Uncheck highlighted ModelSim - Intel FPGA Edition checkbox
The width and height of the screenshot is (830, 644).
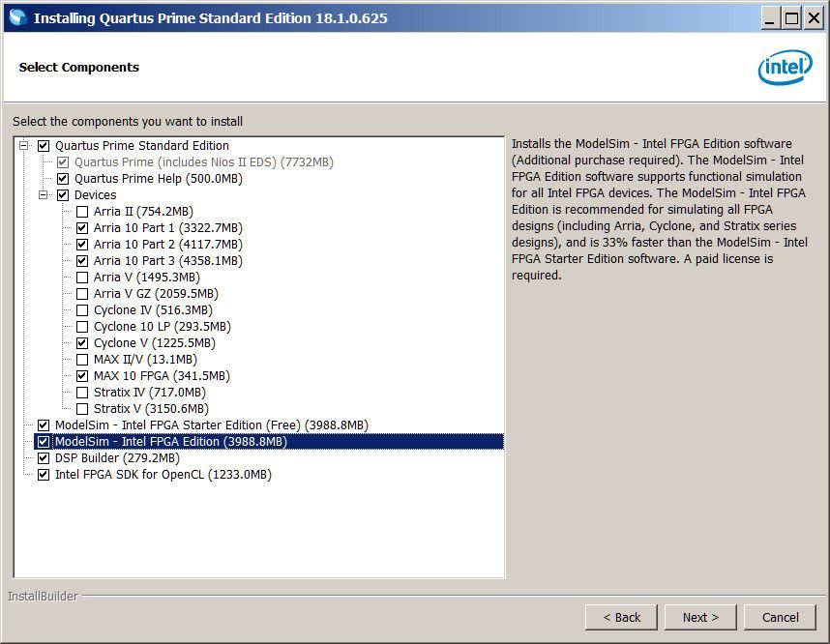click(x=44, y=441)
